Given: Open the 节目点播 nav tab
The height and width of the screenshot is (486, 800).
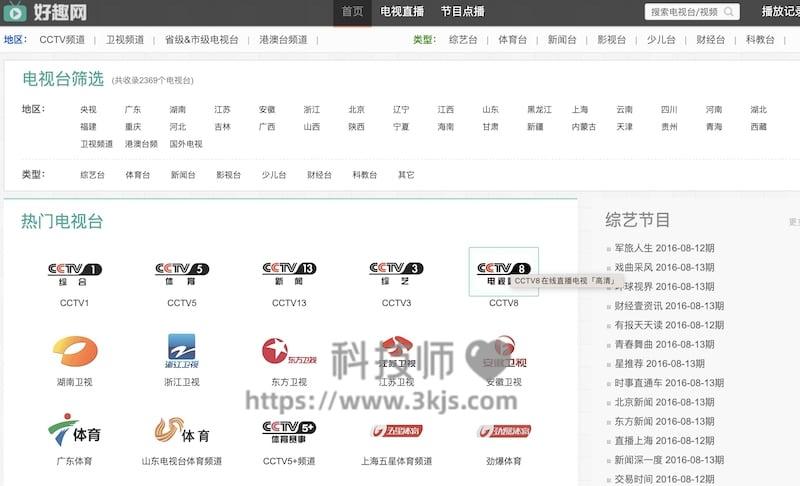Looking at the screenshot, I should (462, 12).
